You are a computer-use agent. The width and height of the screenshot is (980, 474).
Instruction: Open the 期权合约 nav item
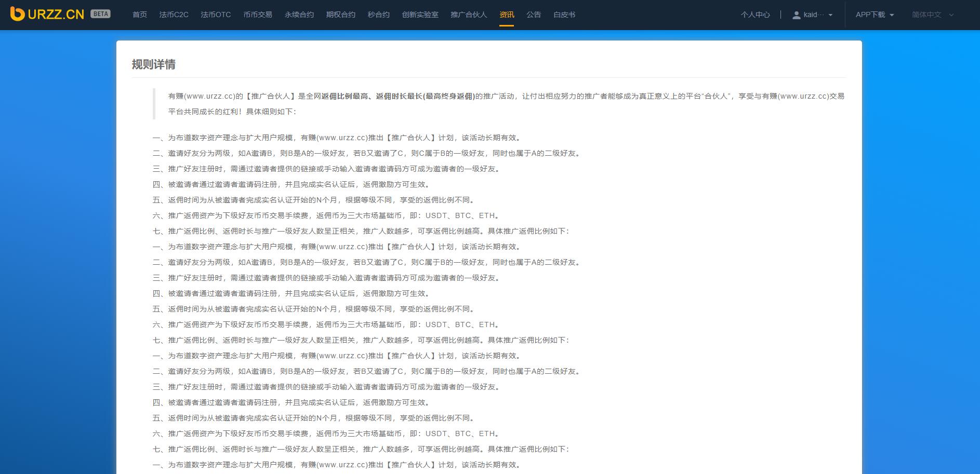click(341, 15)
